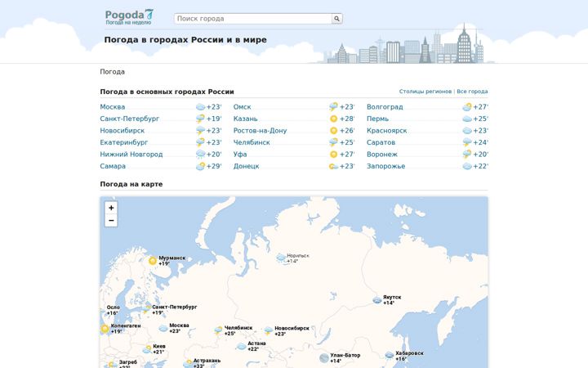Click the storm icon beside Воронеж +20
This screenshot has width=588, height=368.
click(x=467, y=155)
